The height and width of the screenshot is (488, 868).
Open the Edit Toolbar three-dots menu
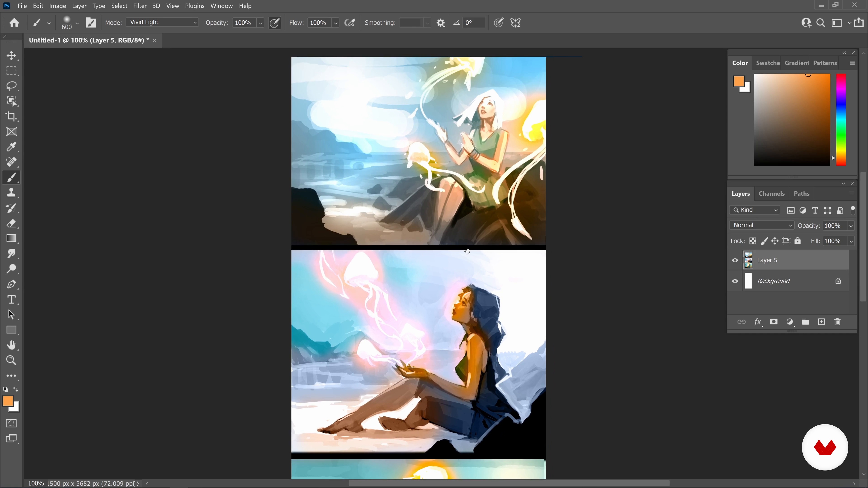click(12, 375)
